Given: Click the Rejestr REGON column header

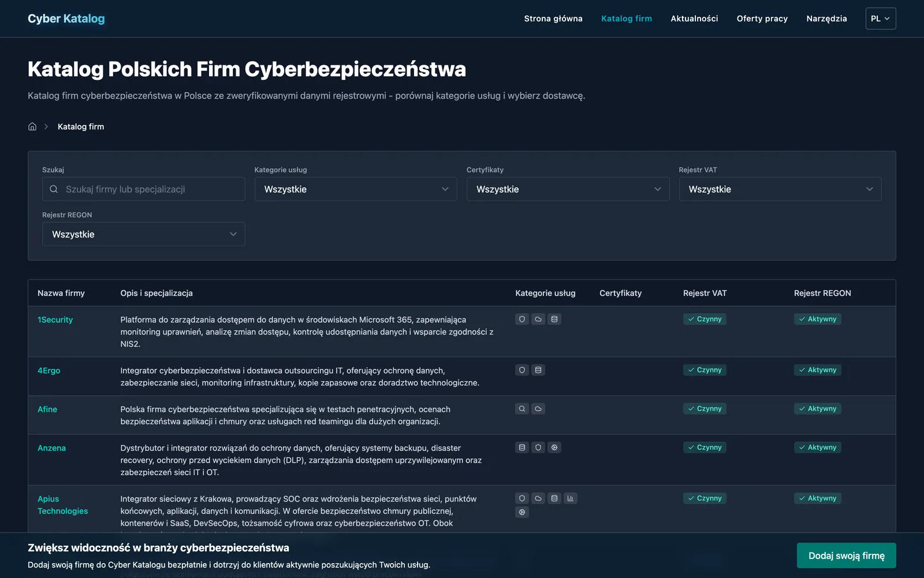Looking at the screenshot, I should (822, 293).
